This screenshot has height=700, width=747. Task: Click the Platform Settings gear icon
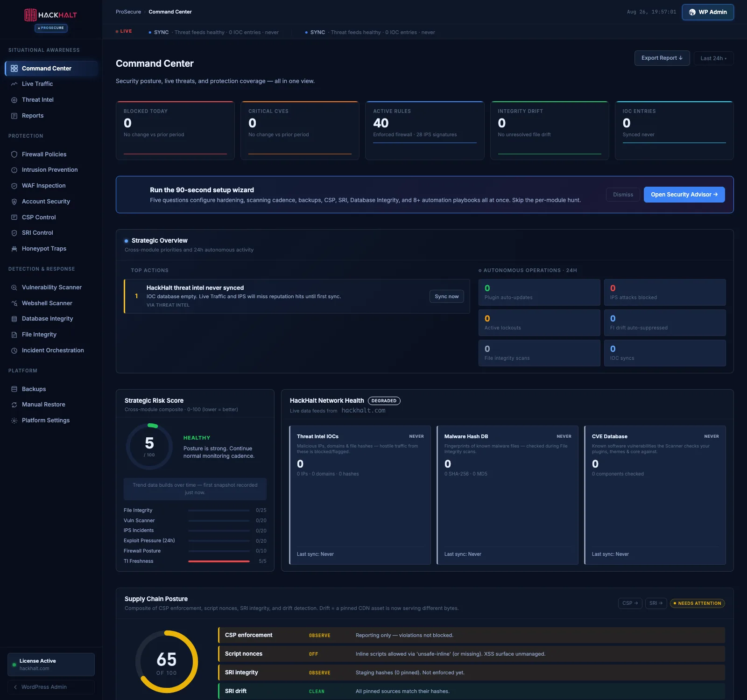tap(14, 420)
